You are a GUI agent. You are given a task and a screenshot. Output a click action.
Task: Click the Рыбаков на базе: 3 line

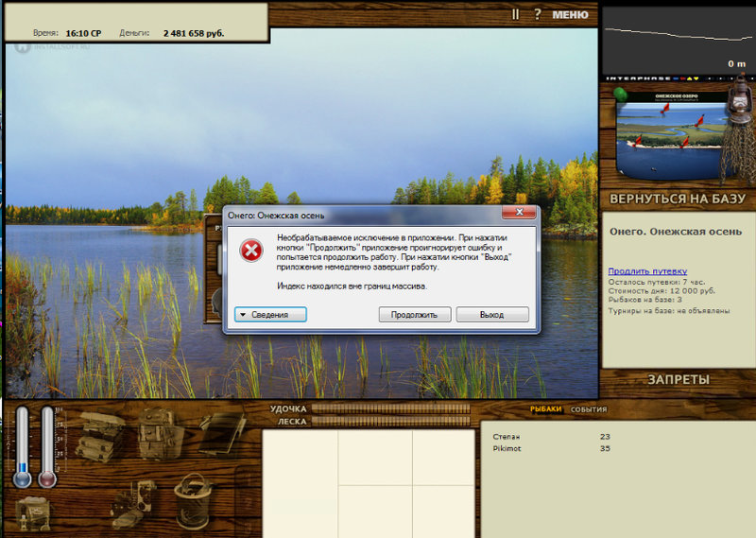pos(645,300)
